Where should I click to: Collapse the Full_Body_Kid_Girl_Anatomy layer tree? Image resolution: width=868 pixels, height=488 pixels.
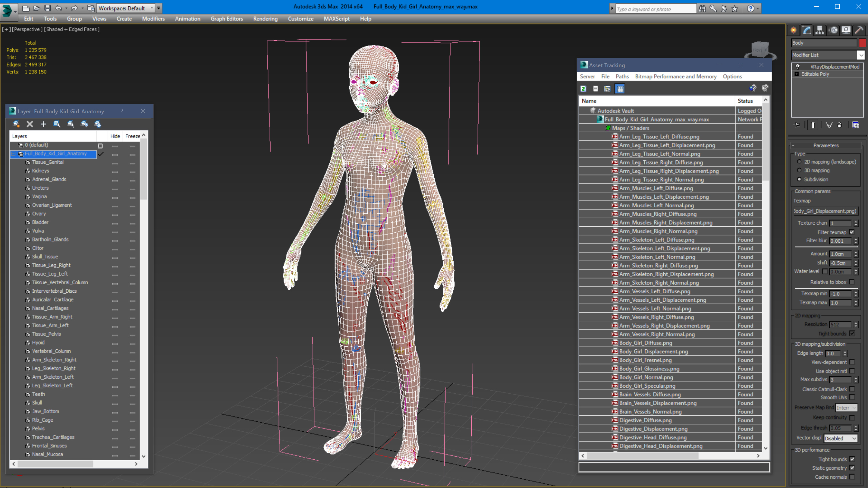[x=14, y=153]
